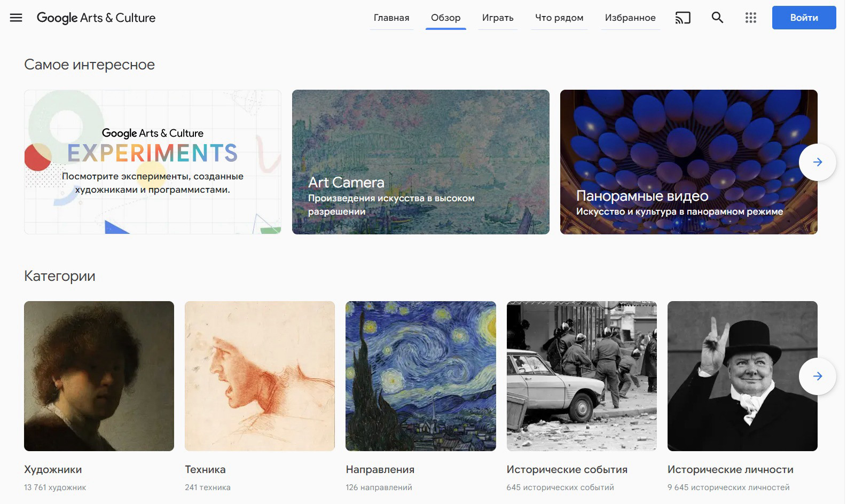Click the '13 761 художник' count text
This screenshot has width=847, height=504.
(55, 487)
